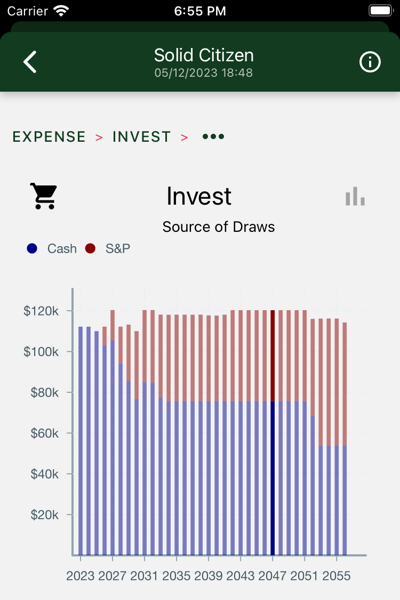The image size is (400, 600).
Task: Select the first bar for 2023
Action: [x=81, y=441]
